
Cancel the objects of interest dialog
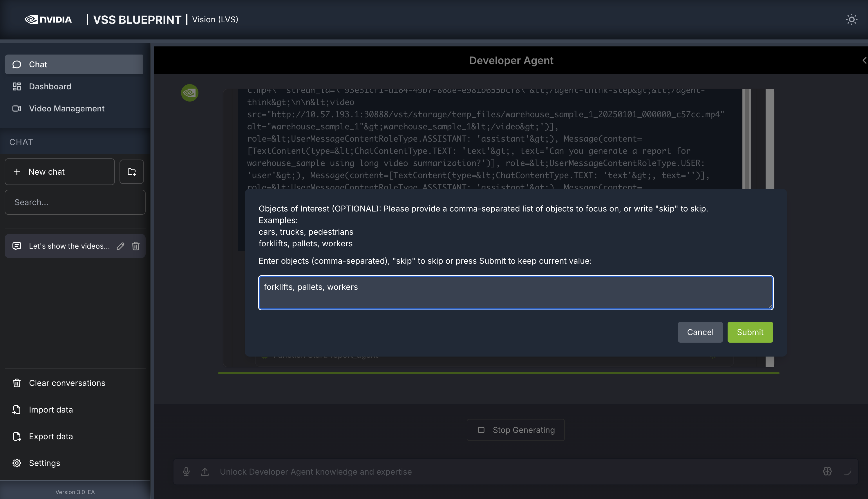(x=700, y=332)
